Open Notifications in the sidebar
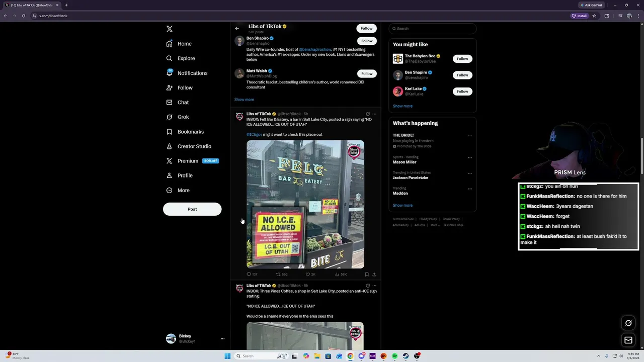Image resolution: width=644 pixels, height=362 pixels. 187,73
